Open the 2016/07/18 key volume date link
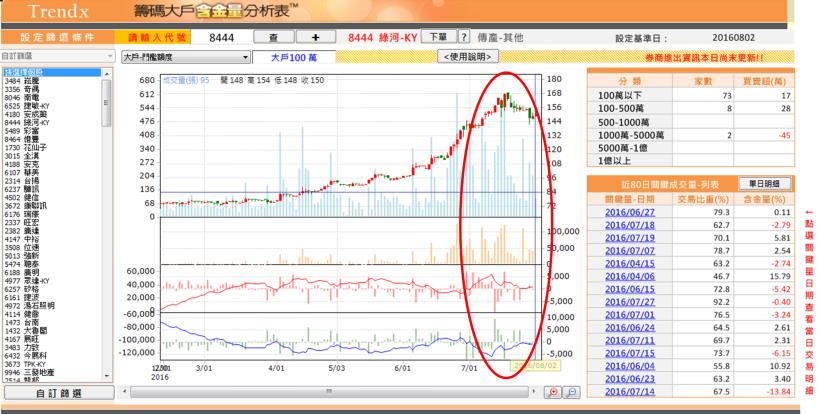 click(630, 225)
